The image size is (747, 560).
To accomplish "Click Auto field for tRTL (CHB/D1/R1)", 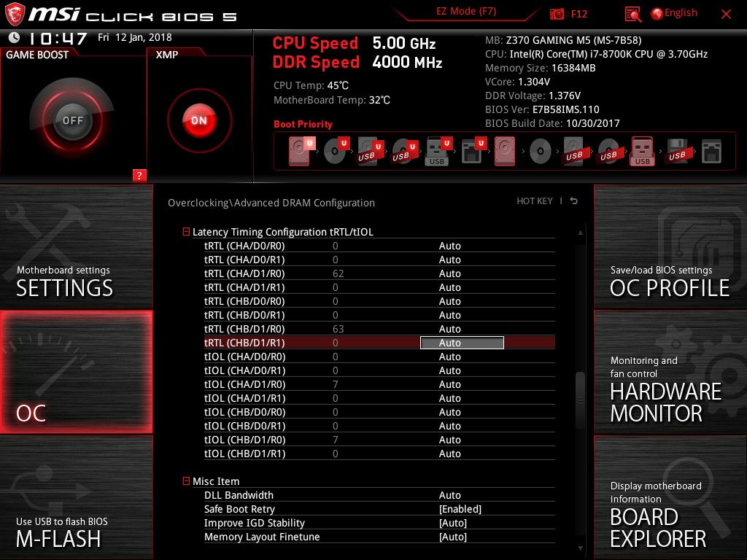I will [462, 343].
